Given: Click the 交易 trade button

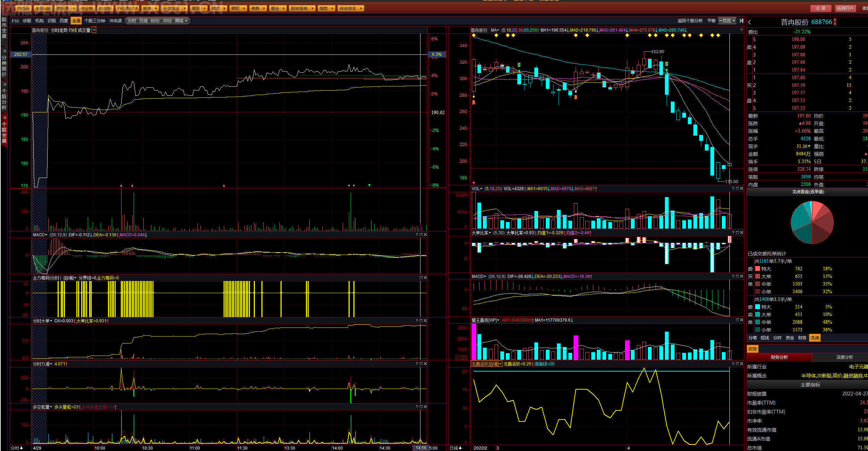Looking at the screenshot, I should click(820, 8).
